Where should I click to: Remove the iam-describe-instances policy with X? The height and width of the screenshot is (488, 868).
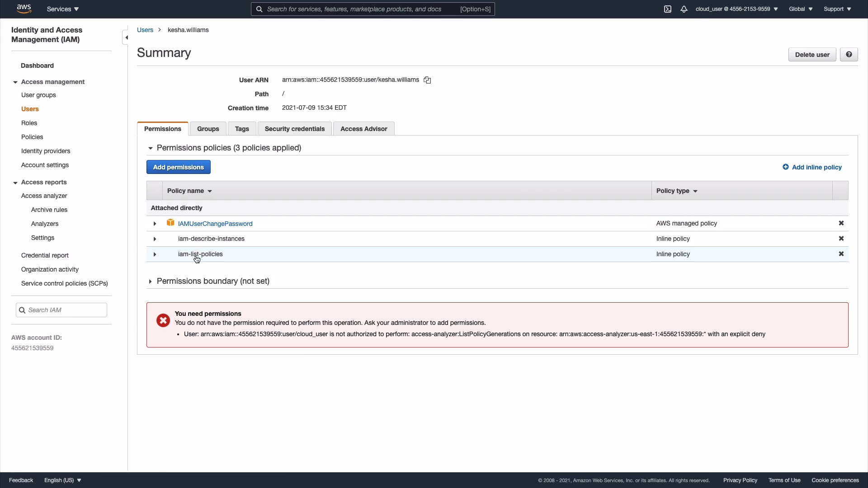(x=841, y=239)
